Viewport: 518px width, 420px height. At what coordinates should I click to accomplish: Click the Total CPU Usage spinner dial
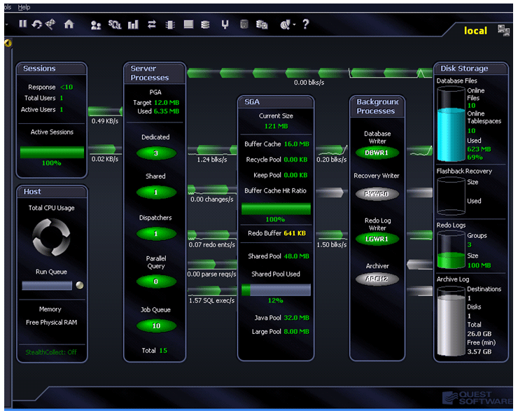[52, 236]
